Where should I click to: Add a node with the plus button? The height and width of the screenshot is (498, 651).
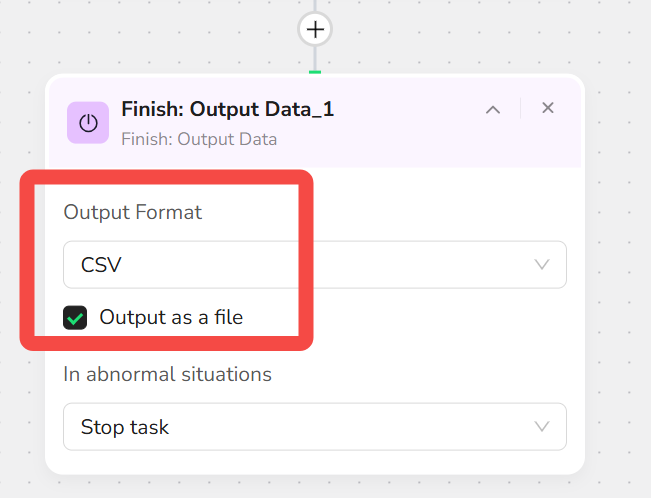315,29
